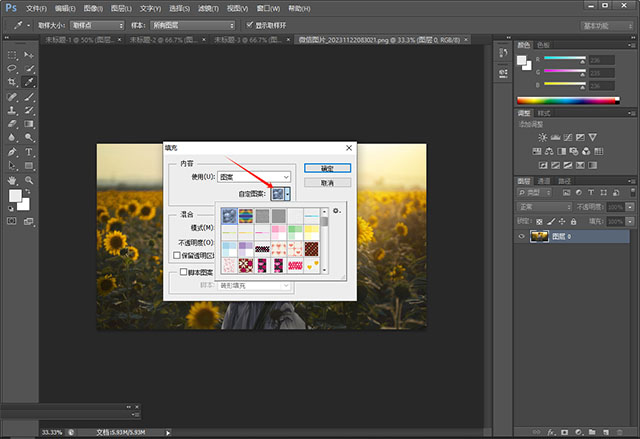Enable the 保留透明区域 checkbox
Viewport: 640px width, 439px height.
177,255
